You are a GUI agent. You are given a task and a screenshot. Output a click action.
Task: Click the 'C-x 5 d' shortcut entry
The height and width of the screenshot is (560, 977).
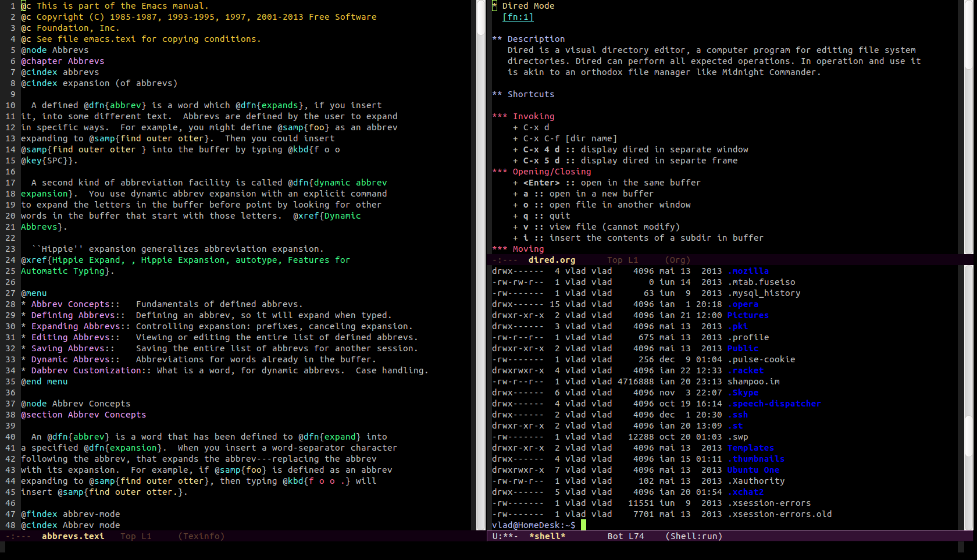[x=625, y=160]
